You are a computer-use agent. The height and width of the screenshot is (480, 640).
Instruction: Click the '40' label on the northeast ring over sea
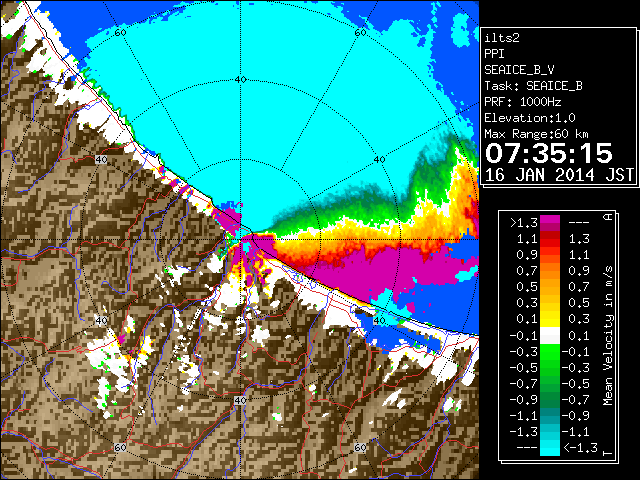click(x=380, y=160)
